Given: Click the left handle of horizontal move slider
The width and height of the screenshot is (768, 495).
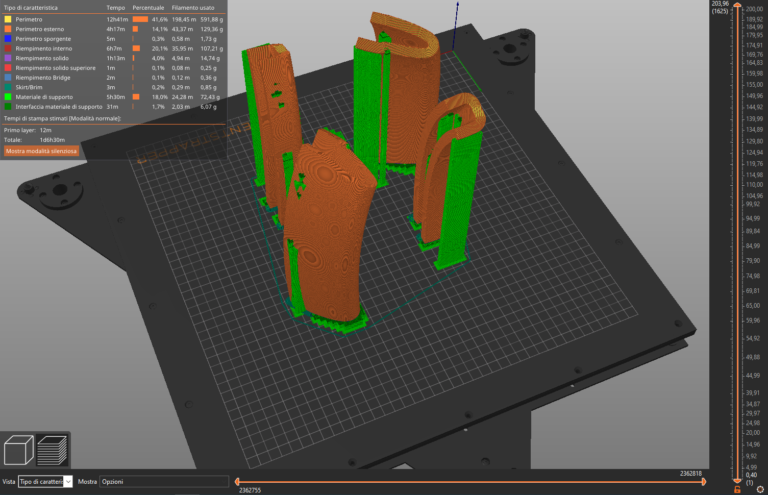Looking at the screenshot, I should point(235,481).
